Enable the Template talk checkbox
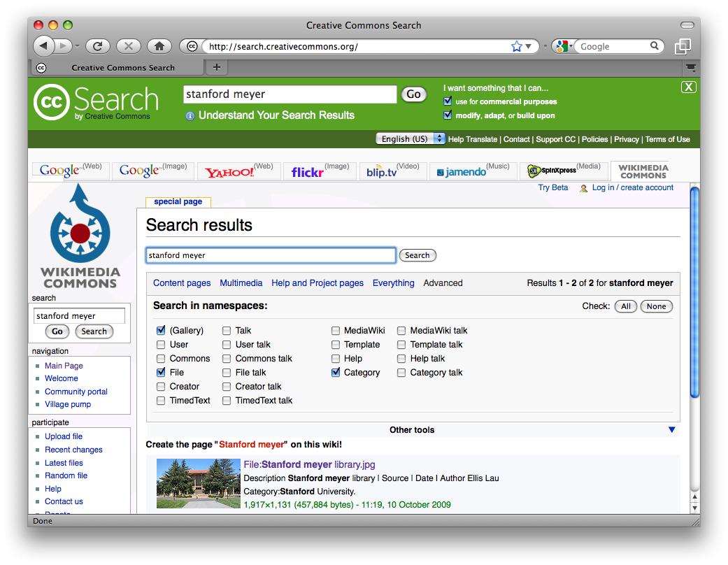The image size is (728, 565). click(401, 345)
